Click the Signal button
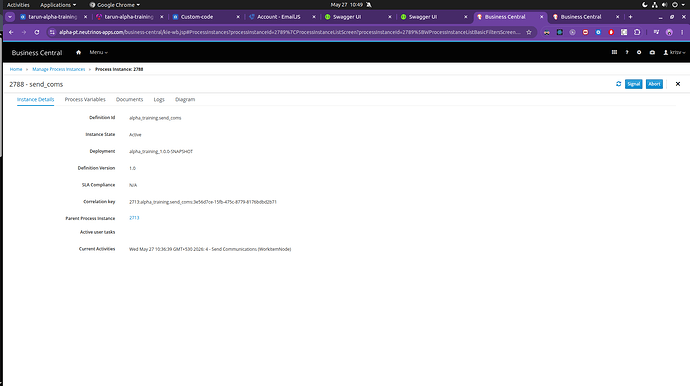This screenshot has width=690, height=386. [633, 84]
